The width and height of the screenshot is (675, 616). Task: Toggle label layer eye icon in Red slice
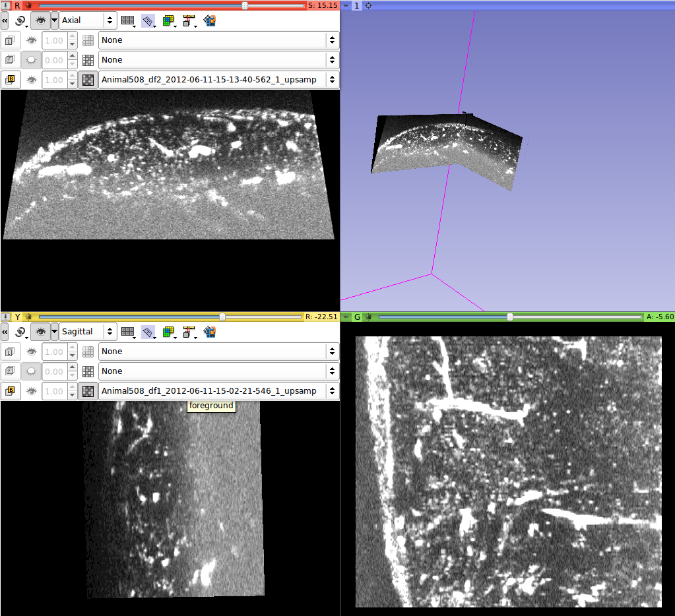(x=31, y=40)
